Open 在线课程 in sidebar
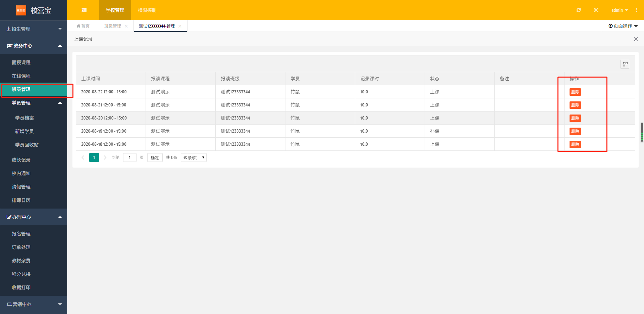The image size is (644, 314). coord(34,76)
